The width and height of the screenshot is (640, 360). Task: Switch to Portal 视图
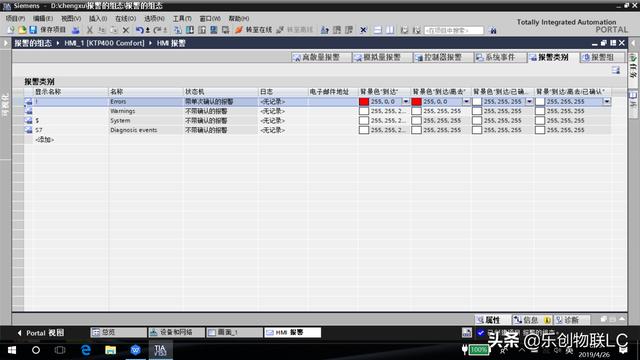(41, 333)
